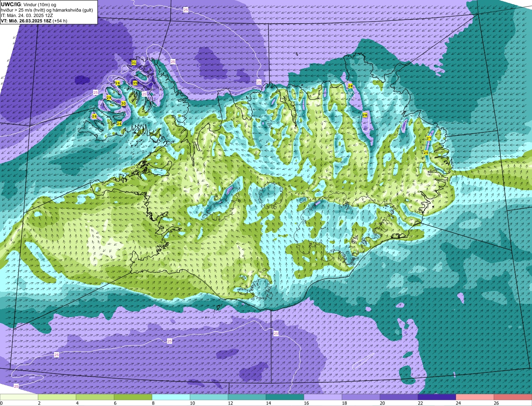This screenshot has height=406, width=532.
Task: Choose the dark indigo swatch between 22 and 24
Action: pos(437,397)
